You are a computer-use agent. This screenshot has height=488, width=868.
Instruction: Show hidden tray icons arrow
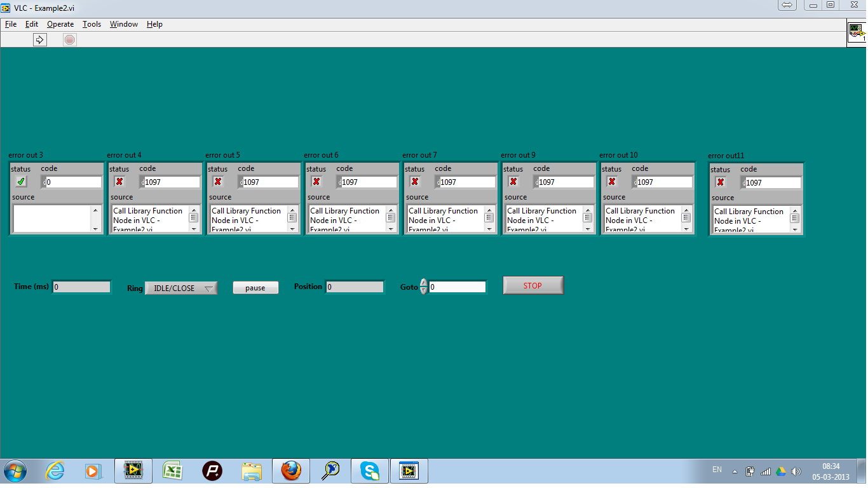point(735,472)
